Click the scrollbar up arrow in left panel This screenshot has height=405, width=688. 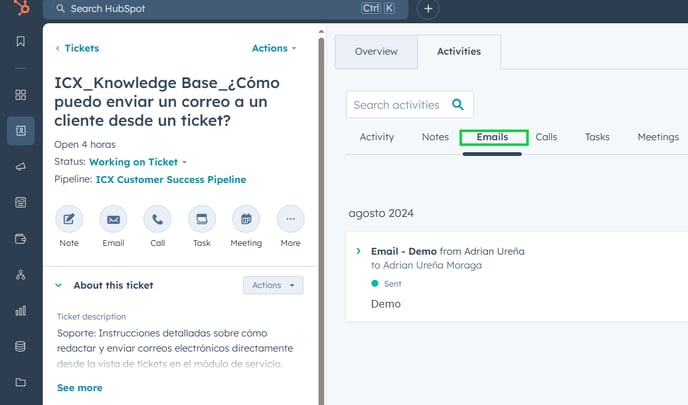[x=321, y=32]
